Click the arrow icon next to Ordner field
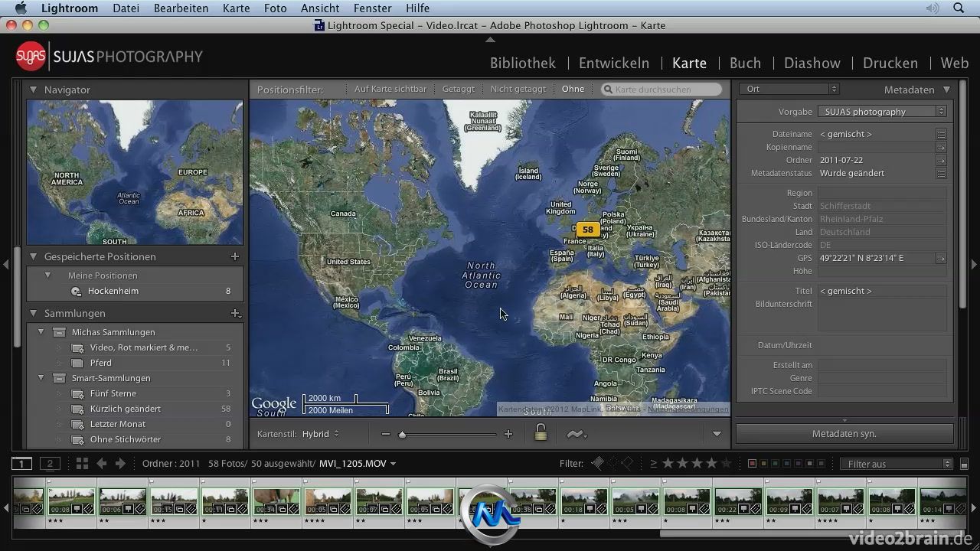The height and width of the screenshot is (551, 980). (941, 161)
